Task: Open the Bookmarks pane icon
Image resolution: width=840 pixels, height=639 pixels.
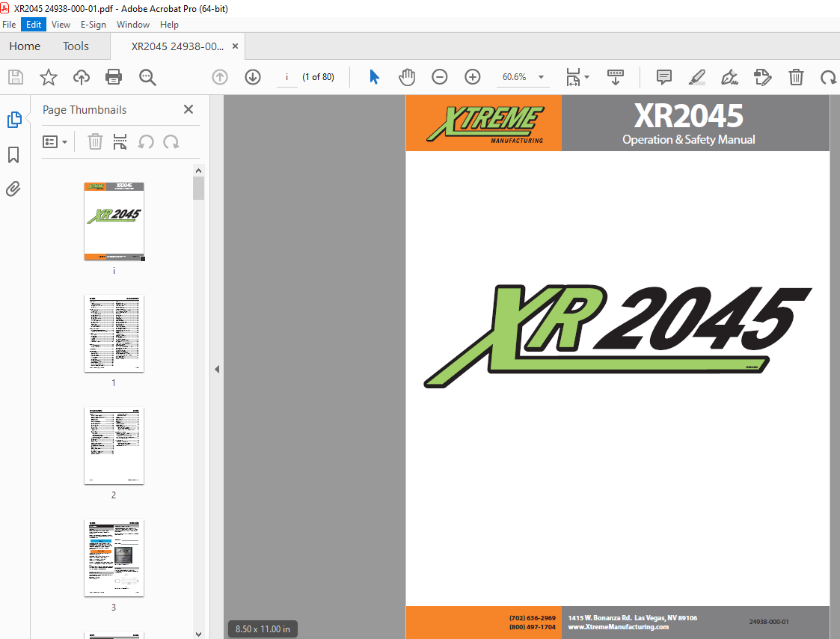Action: (13, 154)
